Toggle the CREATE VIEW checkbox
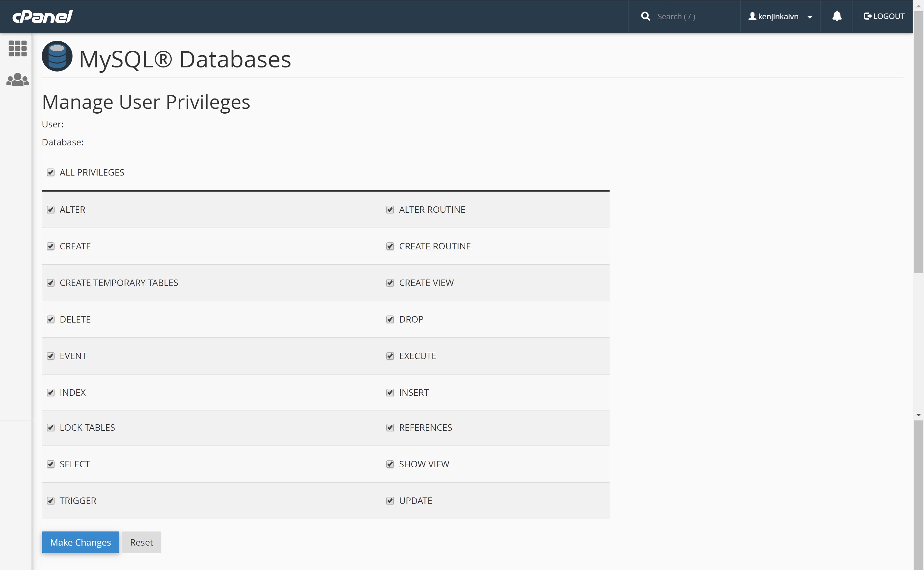The width and height of the screenshot is (924, 570). [x=390, y=283]
